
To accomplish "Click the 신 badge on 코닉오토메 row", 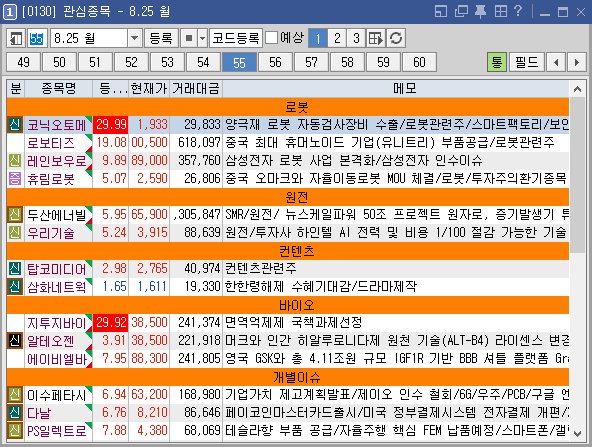I will 15,125.
